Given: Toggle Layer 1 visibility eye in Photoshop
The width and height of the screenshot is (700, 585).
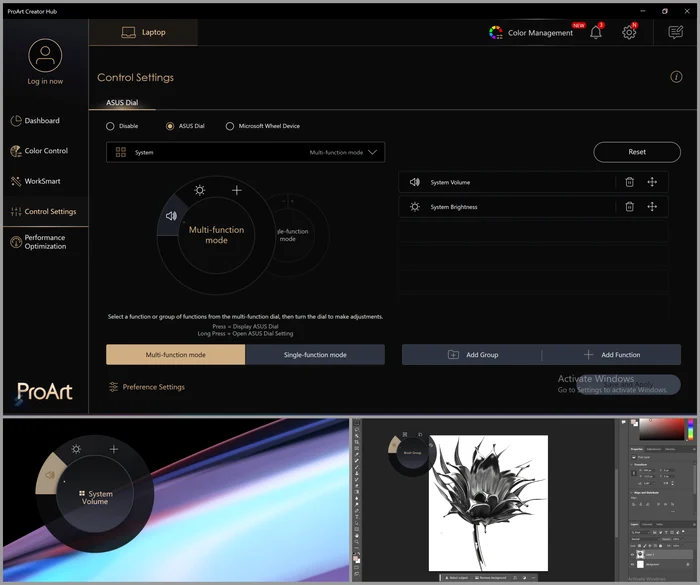Looking at the screenshot, I should tap(632, 555).
